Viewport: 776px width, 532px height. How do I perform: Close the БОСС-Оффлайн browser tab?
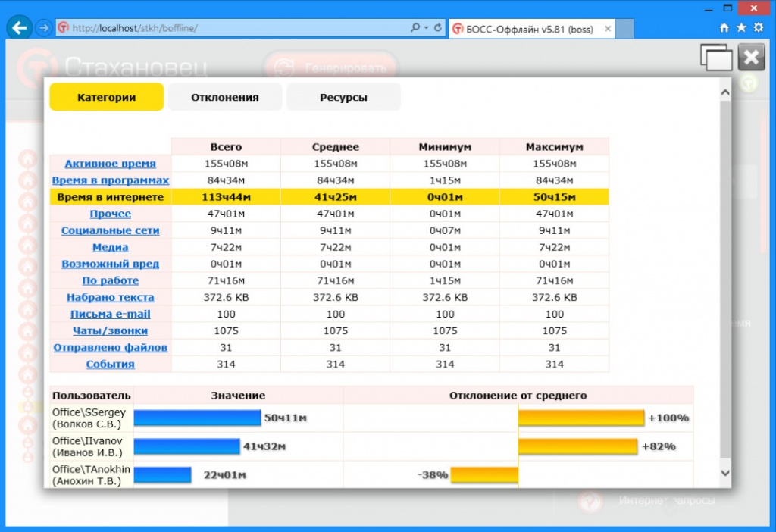[608, 29]
